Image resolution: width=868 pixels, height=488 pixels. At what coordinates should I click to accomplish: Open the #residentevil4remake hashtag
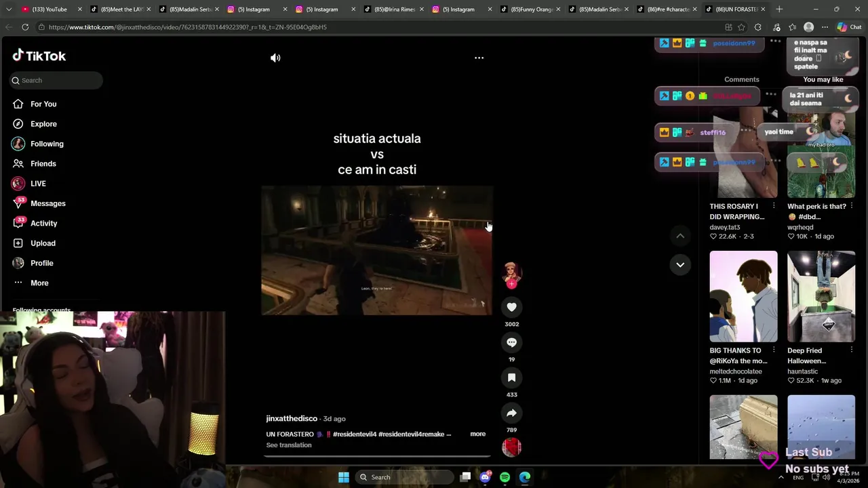click(x=411, y=434)
